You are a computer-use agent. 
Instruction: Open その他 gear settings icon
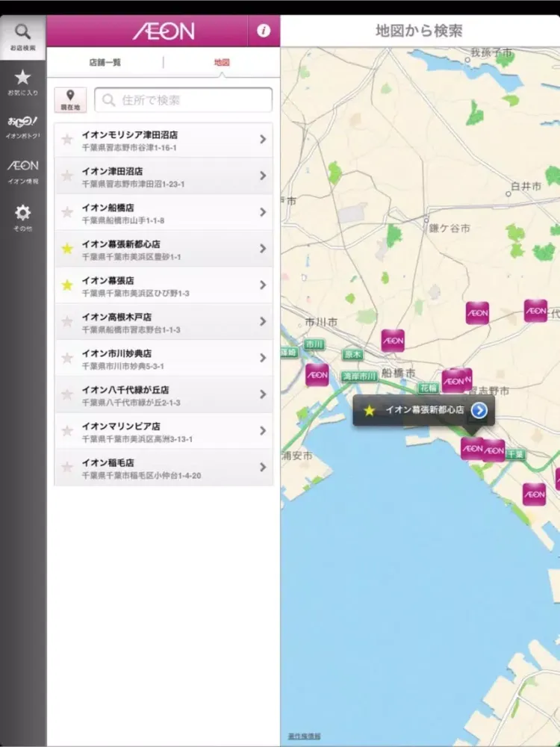pyautogui.click(x=23, y=212)
